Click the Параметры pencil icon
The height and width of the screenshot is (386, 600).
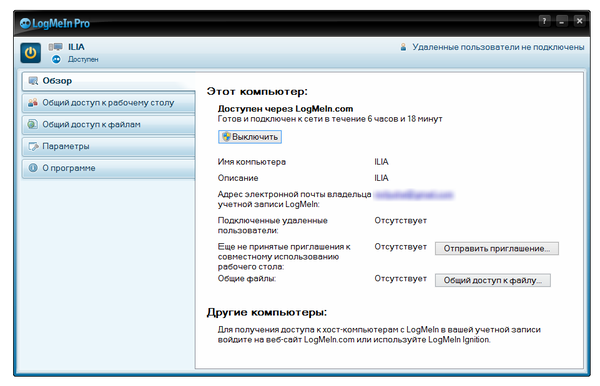[x=33, y=146]
